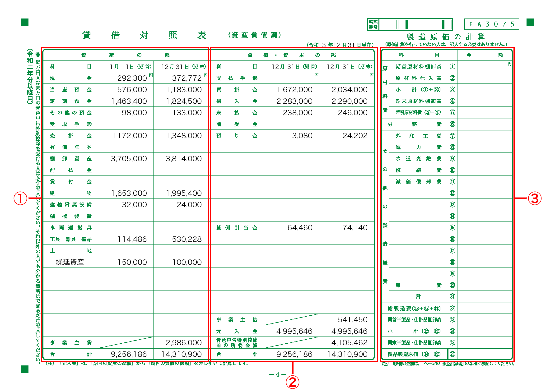Click the 期首原材料棚卸高 item label
Image resolution: width=555 pixels, height=392 pixels.
(419, 67)
